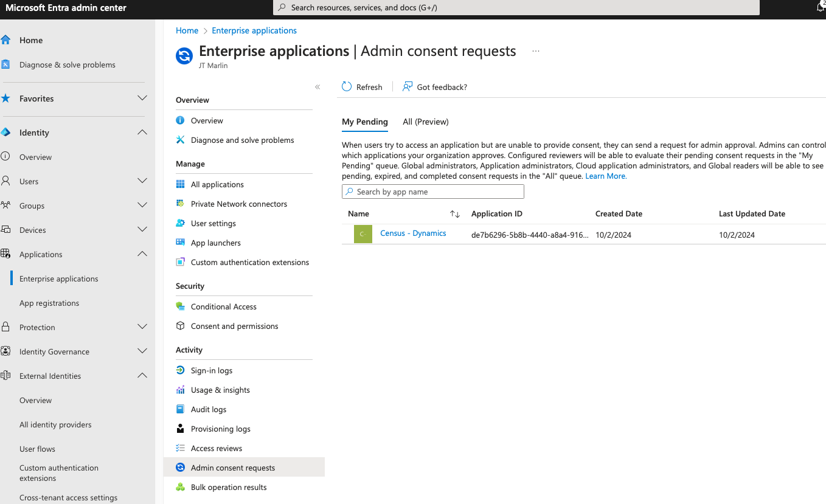Sort the list by Name column arrows
Image resolution: width=826 pixels, height=504 pixels.
pos(454,214)
